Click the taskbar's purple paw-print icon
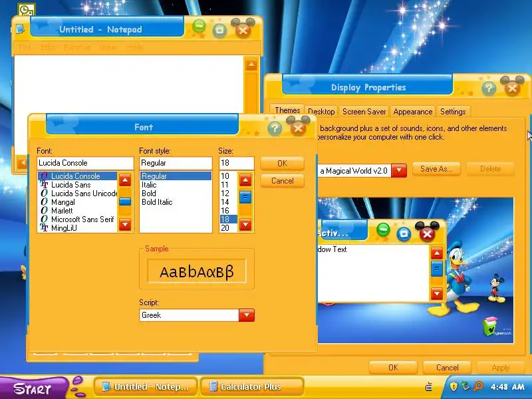The height and width of the screenshot is (399, 532). 78,386
